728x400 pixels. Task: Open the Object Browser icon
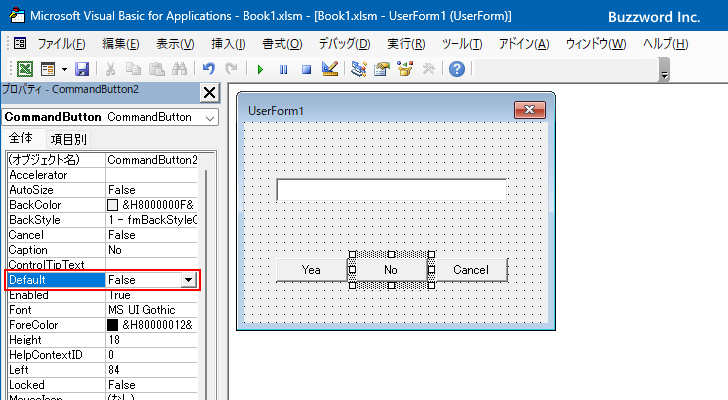[x=405, y=69]
